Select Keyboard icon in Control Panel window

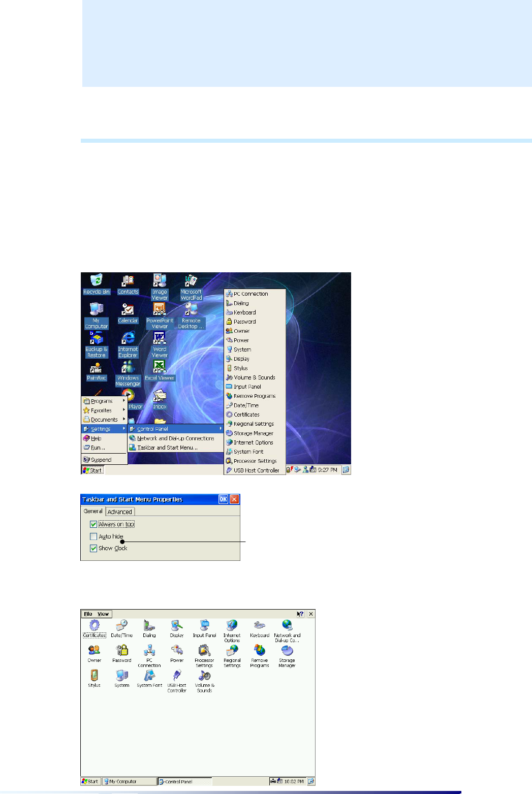[x=260, y=628]
